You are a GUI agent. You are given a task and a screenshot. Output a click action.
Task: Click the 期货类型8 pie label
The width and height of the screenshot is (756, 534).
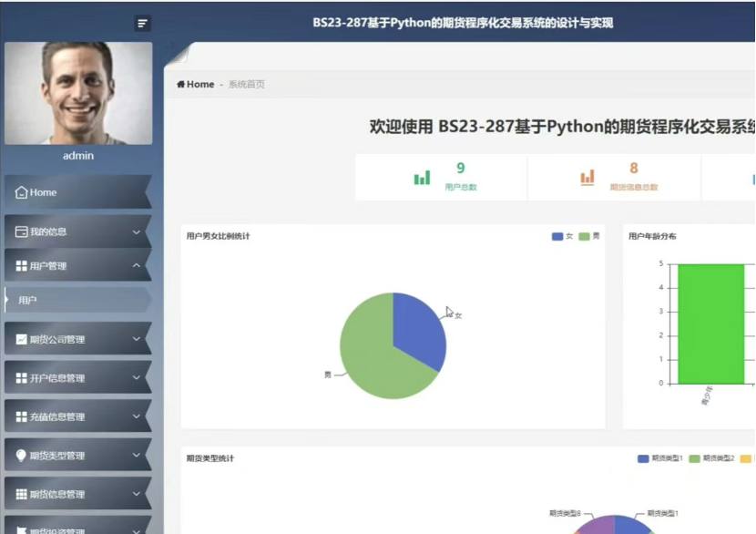click(x=565, y=513)
